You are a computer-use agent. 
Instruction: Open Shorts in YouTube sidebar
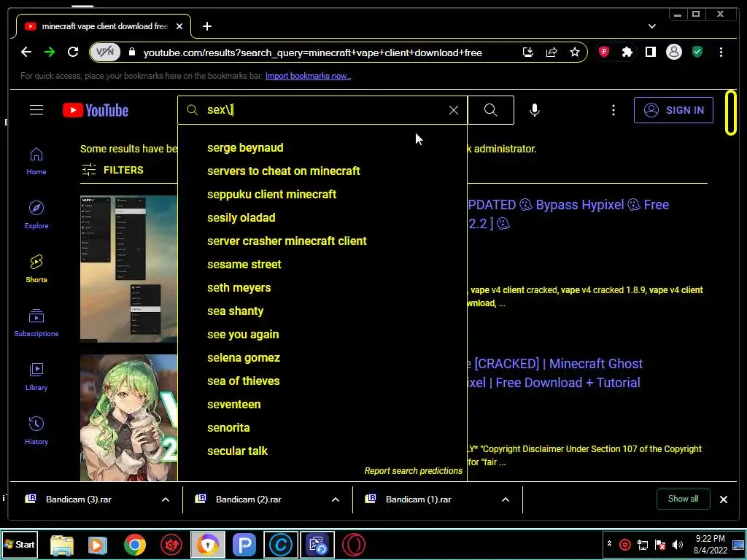pyautogui.click(x=36, y=269)
